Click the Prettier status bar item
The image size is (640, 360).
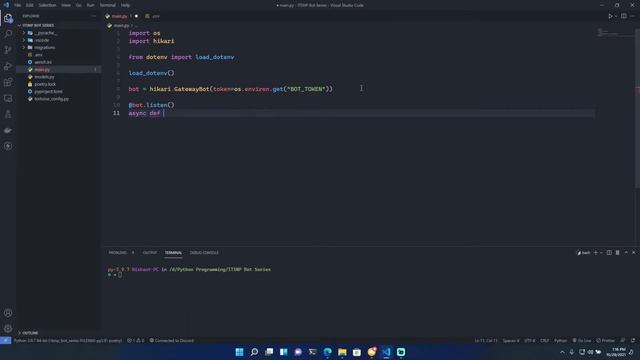tap(606, 340)
